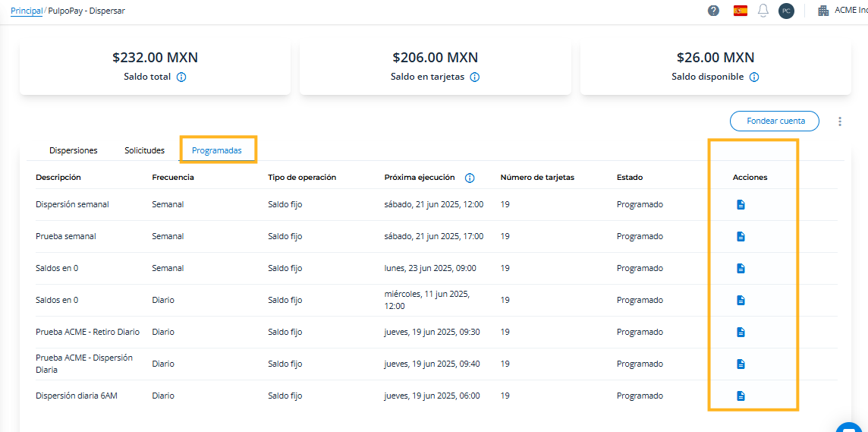868x432 pixels.
Task: Click the Fondear cuenta button
Action: coord(775,121)
